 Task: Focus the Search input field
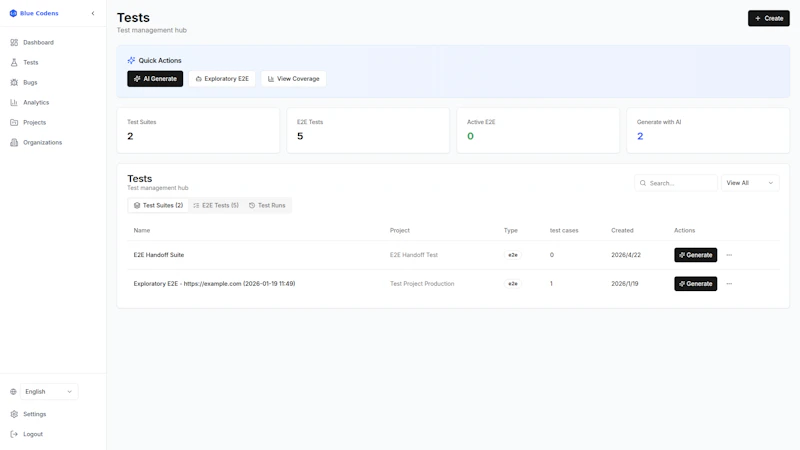tap(676, 183)
